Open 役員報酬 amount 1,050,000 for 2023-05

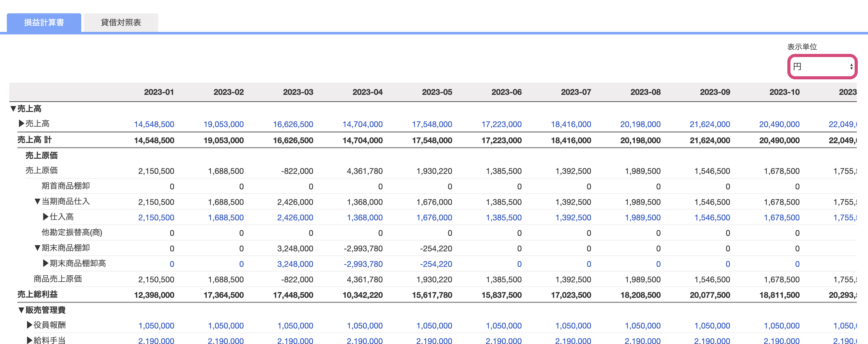434,325
